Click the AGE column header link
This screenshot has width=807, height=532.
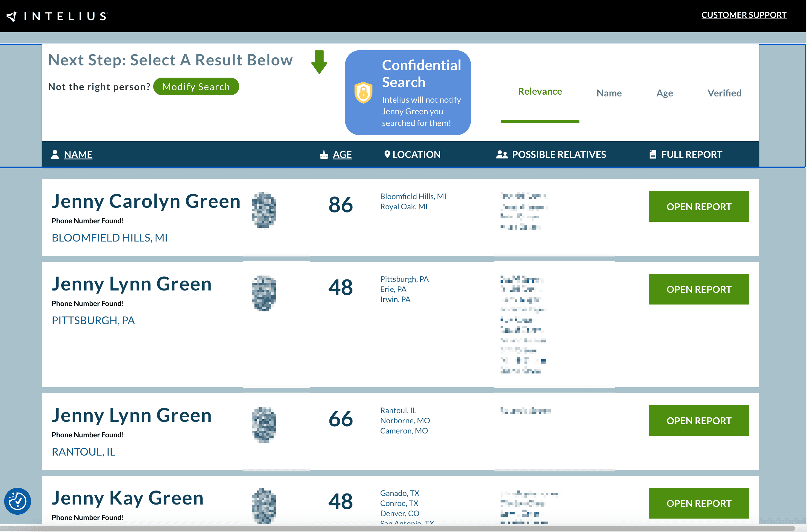(x=342, y=155)
